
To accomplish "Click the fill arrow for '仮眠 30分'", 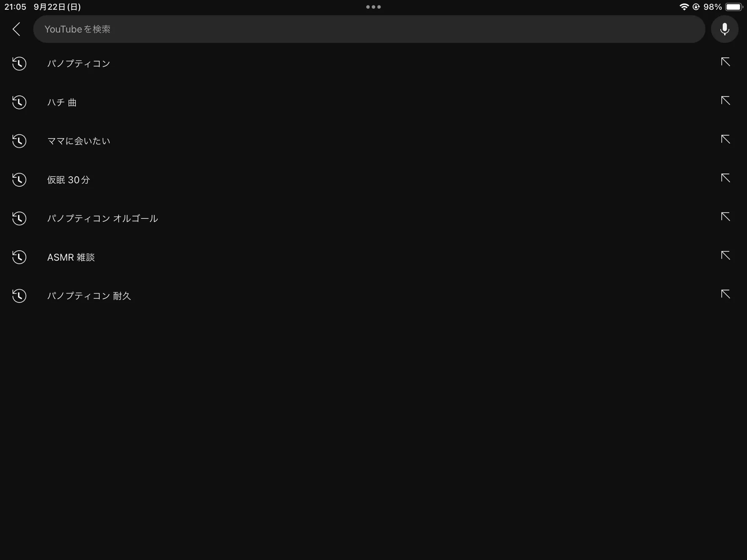I will [725, 178].
